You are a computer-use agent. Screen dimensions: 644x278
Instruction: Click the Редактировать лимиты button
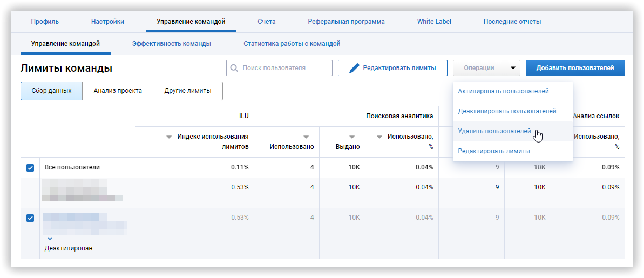click(392, 68)
